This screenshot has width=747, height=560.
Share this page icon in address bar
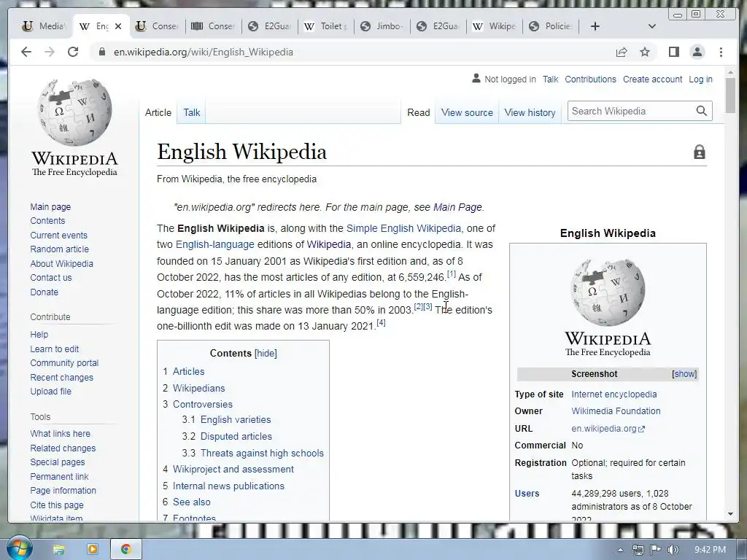622,52
